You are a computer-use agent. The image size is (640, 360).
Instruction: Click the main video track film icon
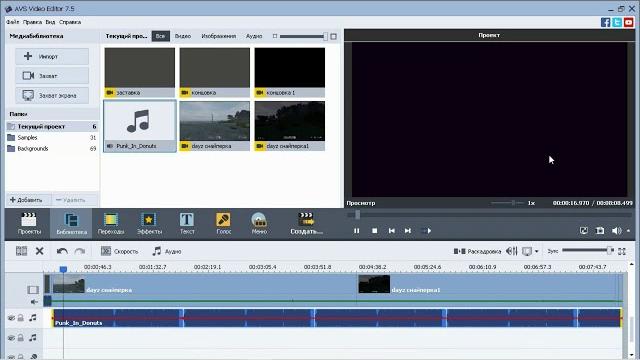pyautogui.click(x=33, y=290)
